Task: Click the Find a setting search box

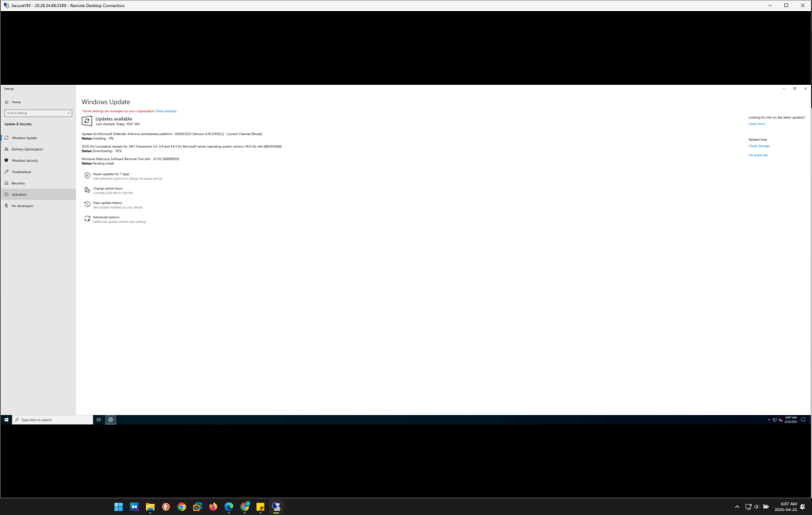Action: (x=38, y=113)
